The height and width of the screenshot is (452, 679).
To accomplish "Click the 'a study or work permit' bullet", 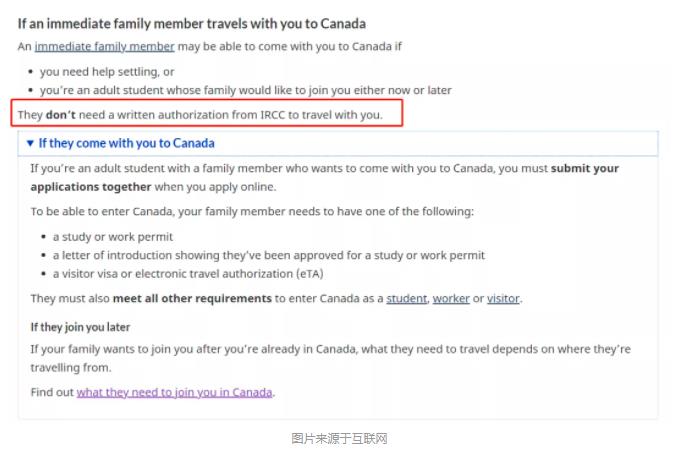I will [x=113, y=237].
